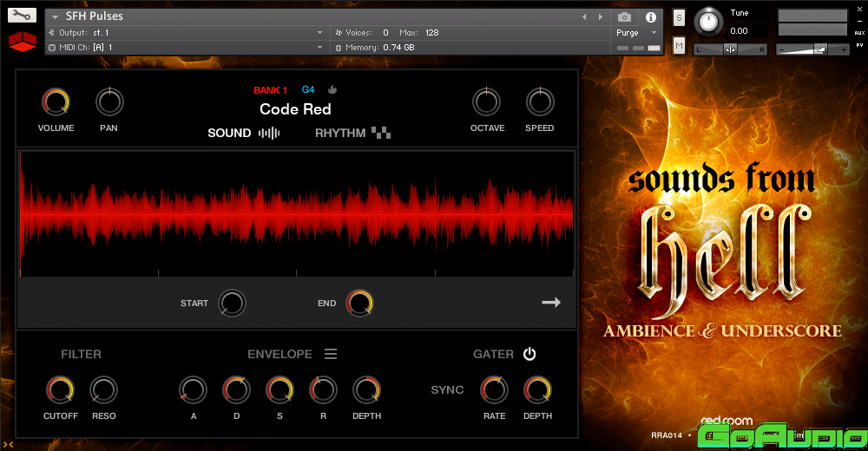Viewport: 868px width, 451px height.
Task: Toggle the Mute M button
Action: (x=680, y=45)
